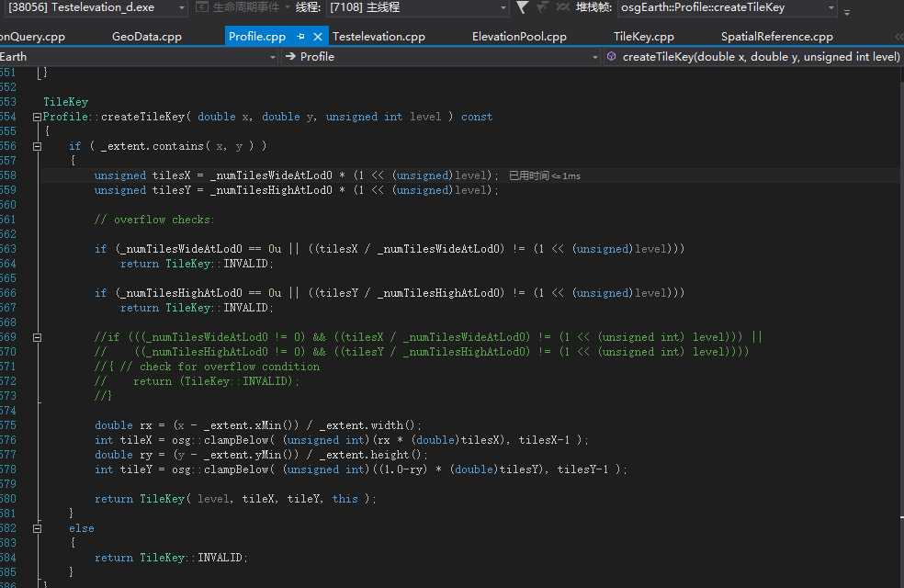Click the filter threads flag icon
Image resolution: width=904 pixels, height=588 pixels.
coord(523,7)
